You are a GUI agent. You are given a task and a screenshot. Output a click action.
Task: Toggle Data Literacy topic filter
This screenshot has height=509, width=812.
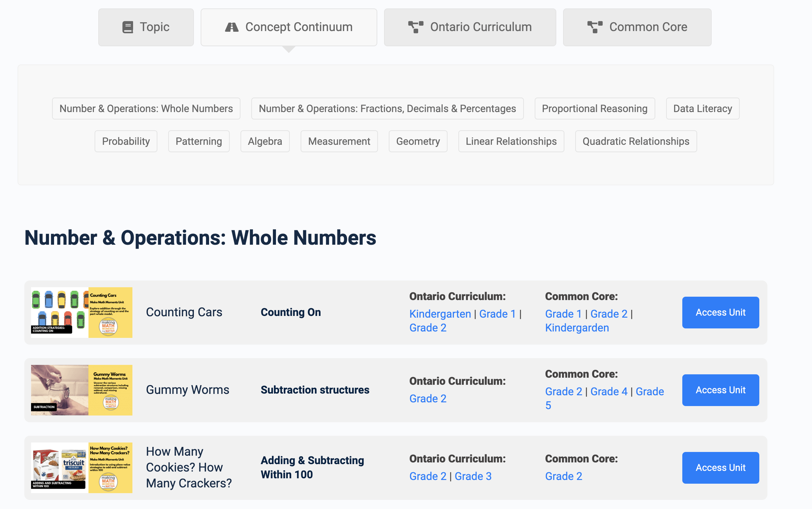702,108
